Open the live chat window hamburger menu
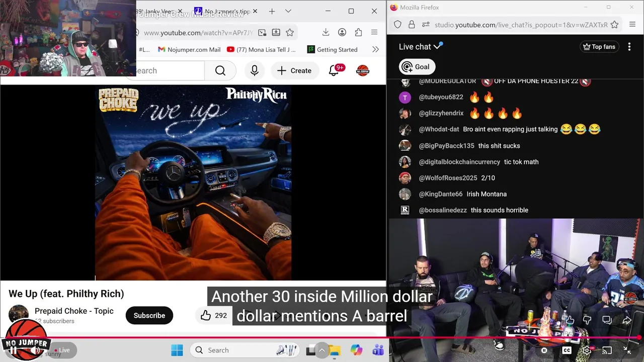 tap(632, 25)
